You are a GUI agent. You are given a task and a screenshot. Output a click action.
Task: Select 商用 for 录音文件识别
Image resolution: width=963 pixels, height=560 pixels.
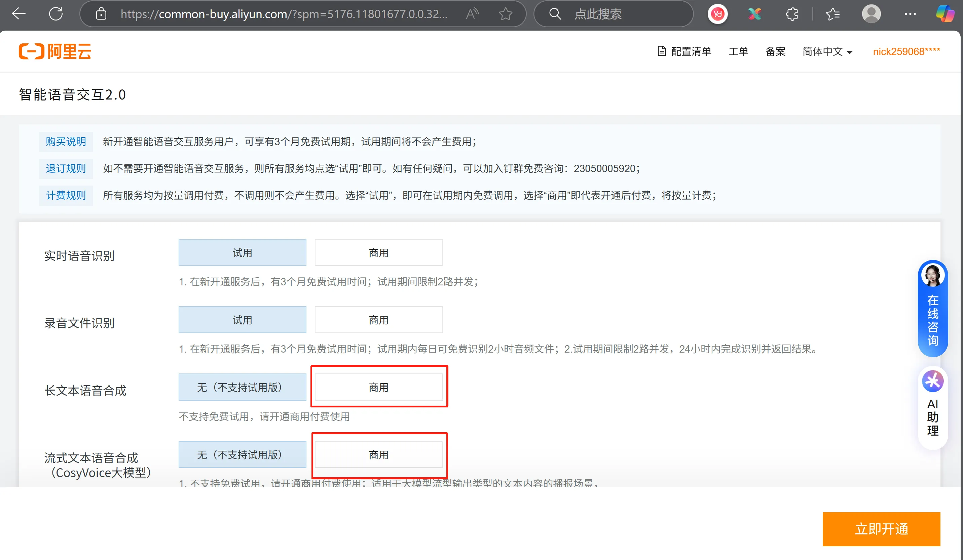pos(378,320)
